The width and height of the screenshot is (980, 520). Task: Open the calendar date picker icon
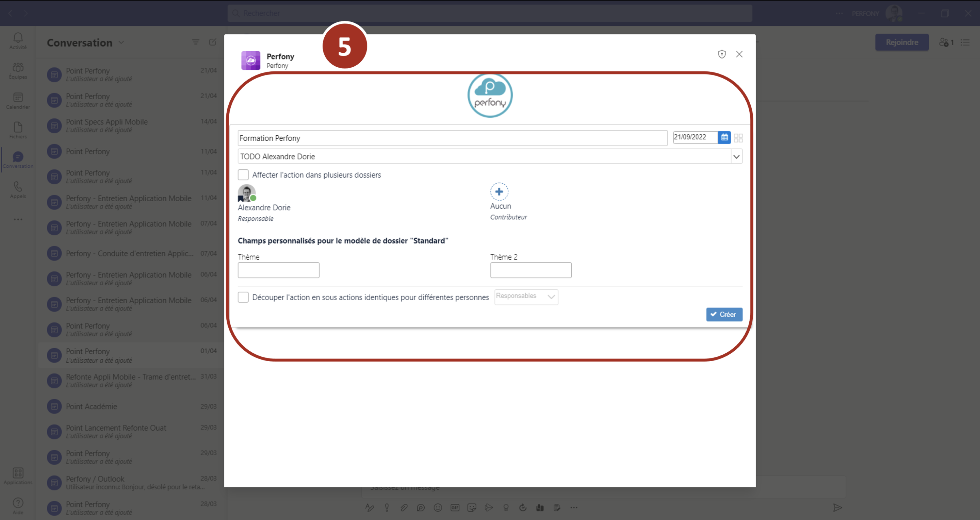click(724, 137)
